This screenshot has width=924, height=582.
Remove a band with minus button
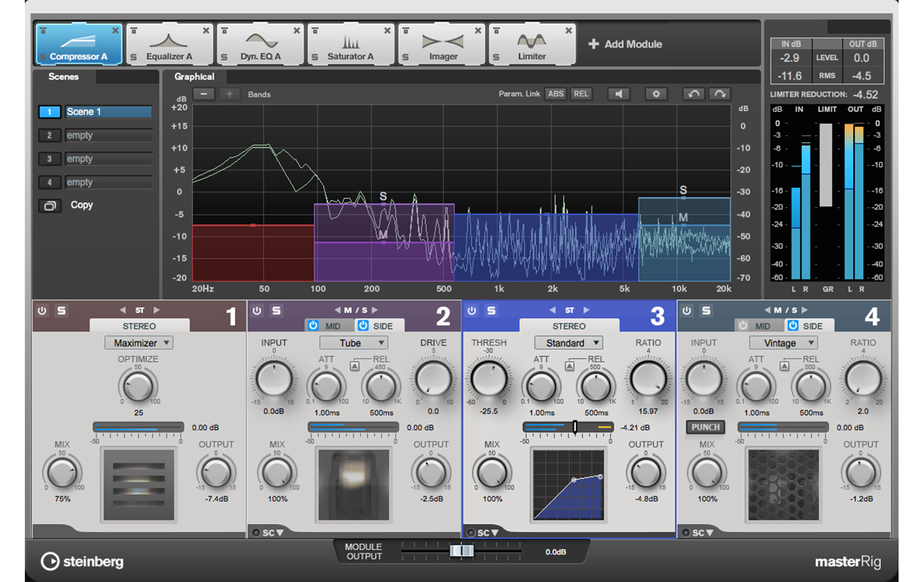coord(204,94)
